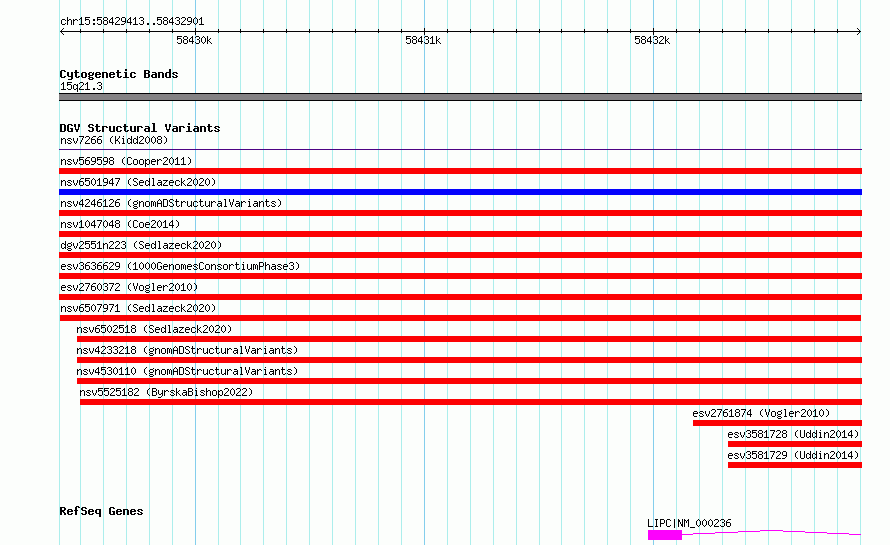Open esv2761874 (Vogler2010) variant
Screen dimensions: 890x545
761,413
